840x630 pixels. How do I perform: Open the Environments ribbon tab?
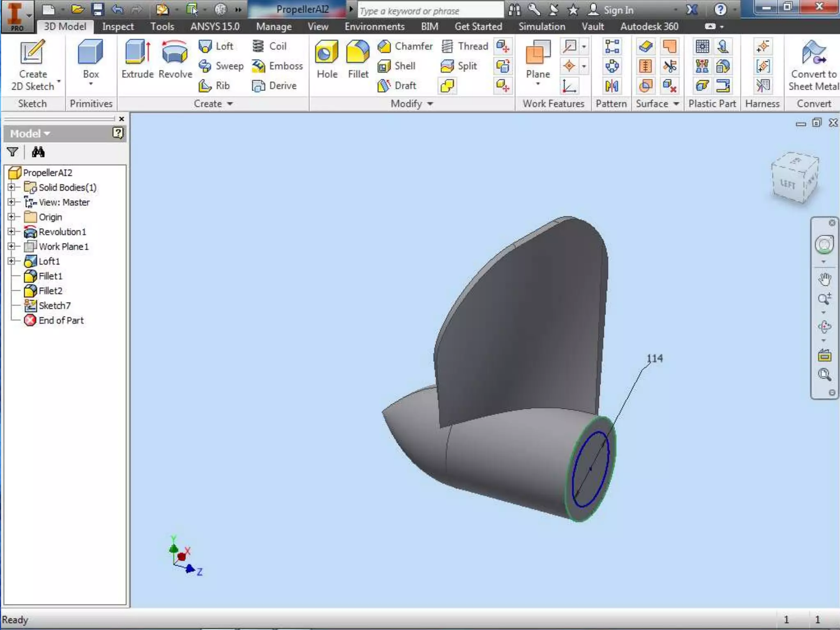click(x=374, y=27)
